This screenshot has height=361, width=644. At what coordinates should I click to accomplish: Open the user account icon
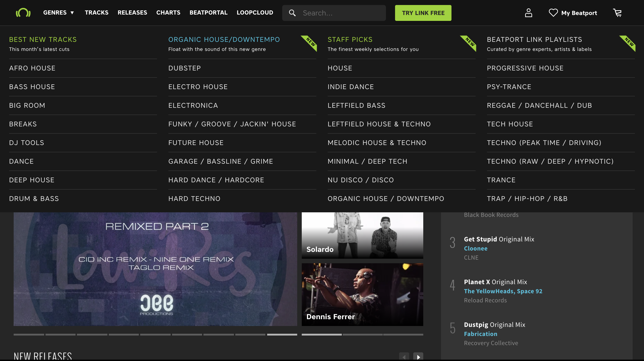point(528,13)
